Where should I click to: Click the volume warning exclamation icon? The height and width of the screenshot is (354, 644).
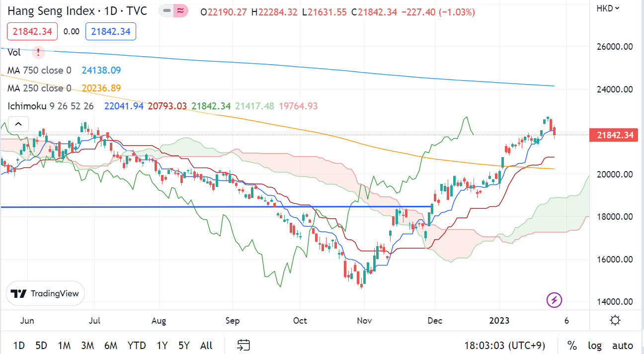(38, 52)
